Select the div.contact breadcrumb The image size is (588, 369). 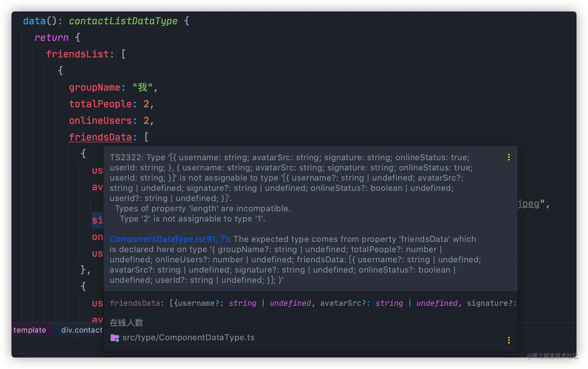pyautogui.click(x=82, y=330)
